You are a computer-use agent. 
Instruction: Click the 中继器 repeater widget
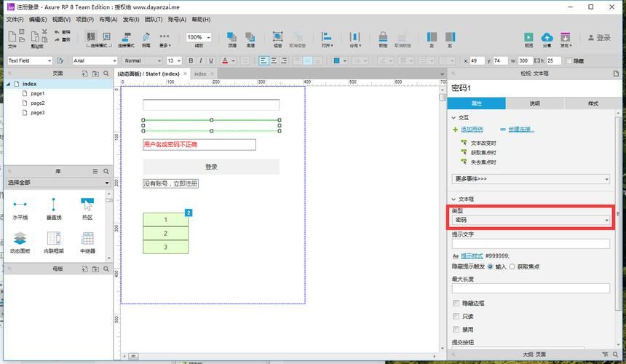point(87,242)
